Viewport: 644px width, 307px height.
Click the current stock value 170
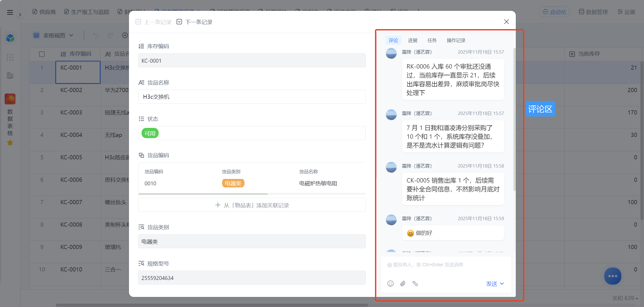pos(632,112)
